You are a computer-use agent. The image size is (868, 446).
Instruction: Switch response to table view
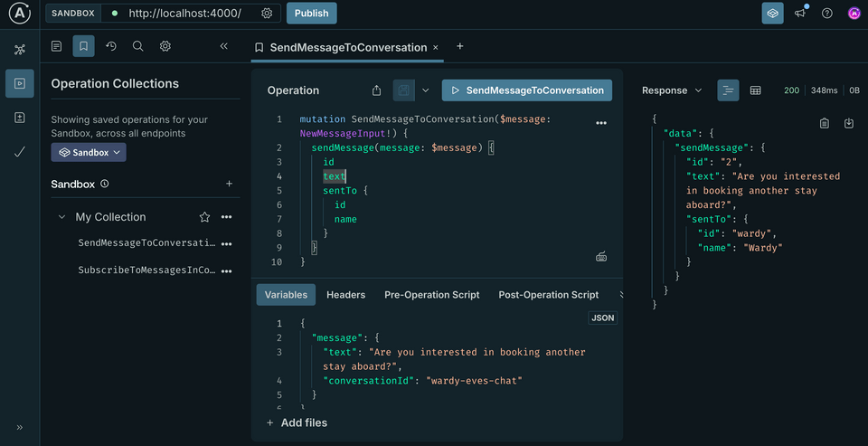tap(755, 90)
